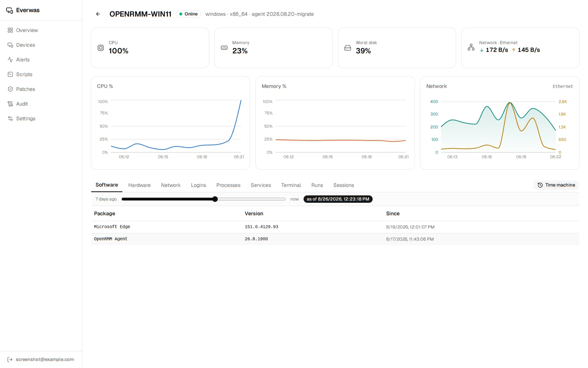Open the Services tab
This screenshot has height=368, width=588.
[x=261, y=185]
